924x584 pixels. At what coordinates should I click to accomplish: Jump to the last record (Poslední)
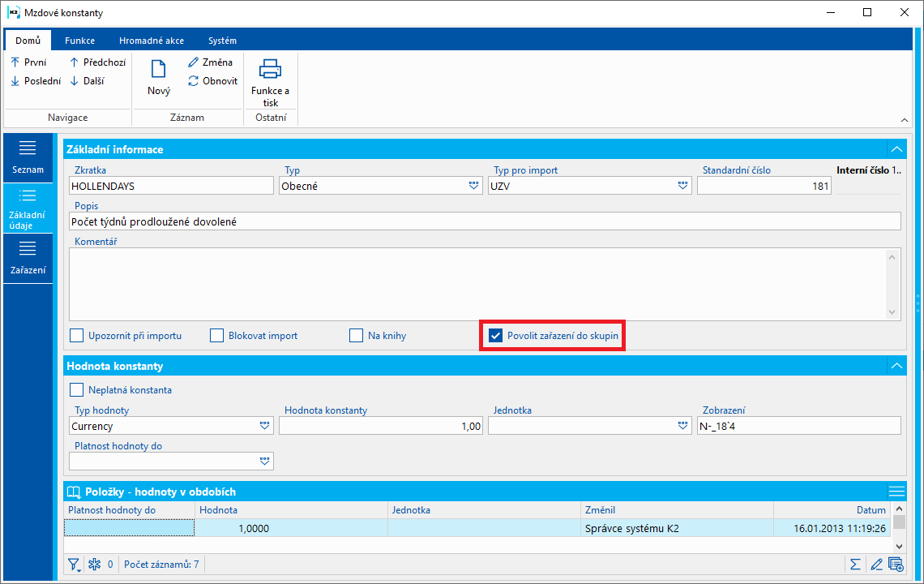click(36, 81)
